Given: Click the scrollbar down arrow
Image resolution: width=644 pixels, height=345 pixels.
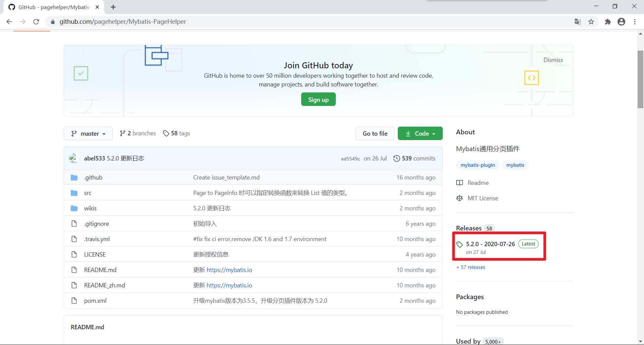Looking at the screenshot, I should tap(640, 341).
